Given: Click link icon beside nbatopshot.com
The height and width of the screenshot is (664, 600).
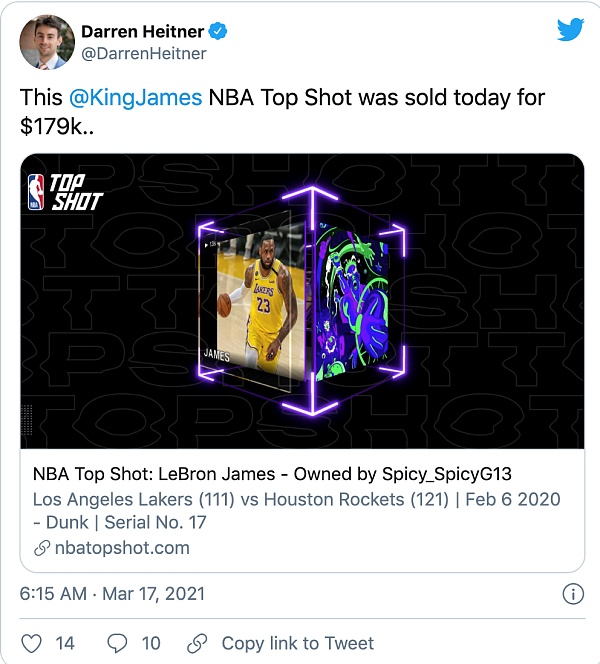Looking at the screenshot, I should tap(42, 548).
